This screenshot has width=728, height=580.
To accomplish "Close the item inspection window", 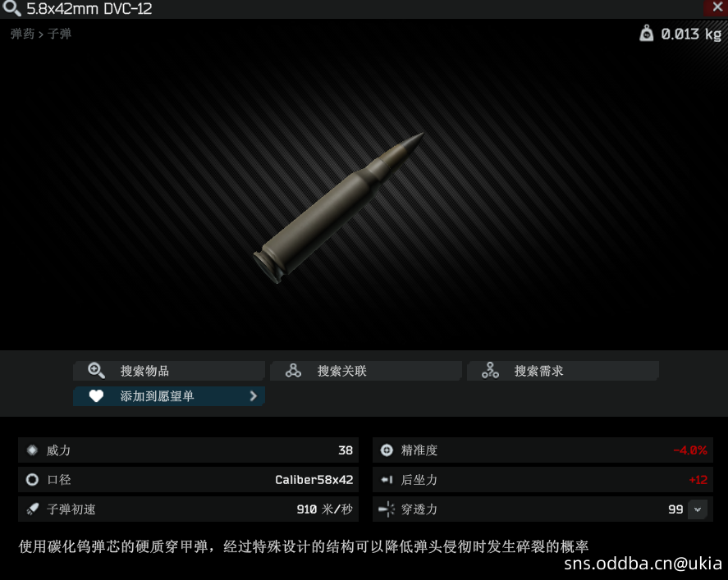I will point(715,7).
